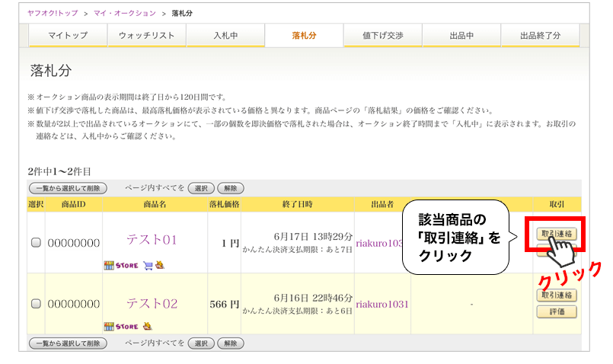Open the ウォッチリスト tab
Screen dimensions: 613x364
pos(146,36)
